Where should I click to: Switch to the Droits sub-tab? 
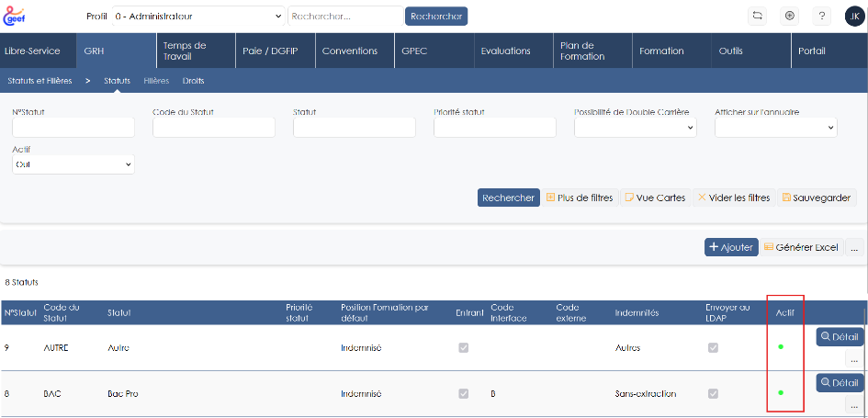click(193, 81)
